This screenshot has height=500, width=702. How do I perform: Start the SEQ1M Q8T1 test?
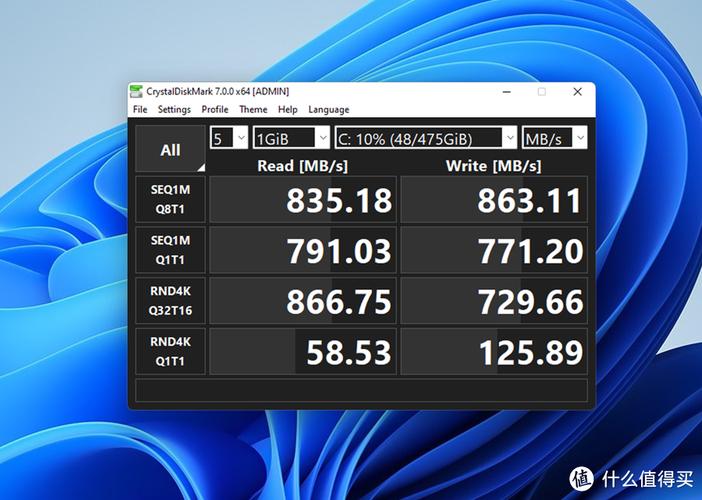[171, 199]
